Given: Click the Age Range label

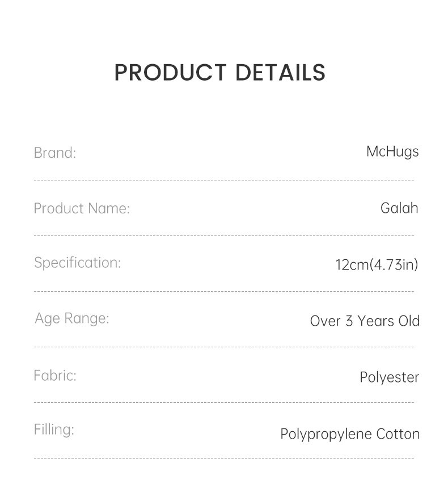Looking at the screenshot, I should click(x=72, y=318).
